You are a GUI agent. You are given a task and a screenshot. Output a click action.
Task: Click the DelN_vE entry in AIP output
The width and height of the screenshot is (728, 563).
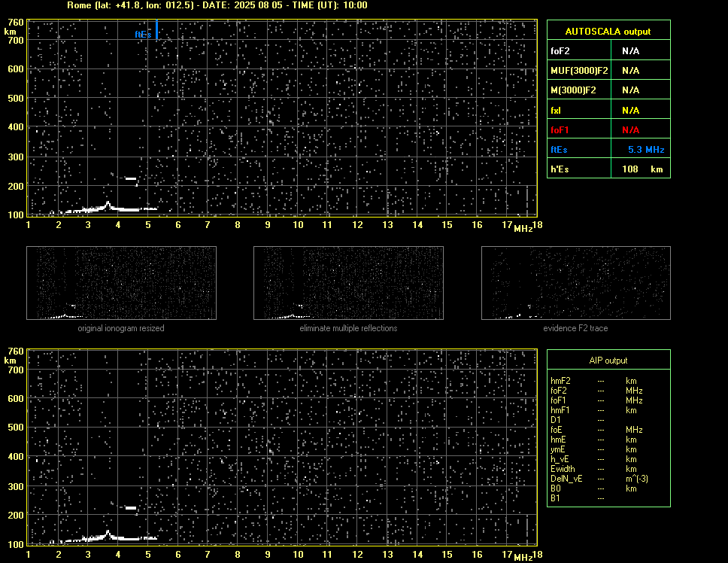pos(566,479)
